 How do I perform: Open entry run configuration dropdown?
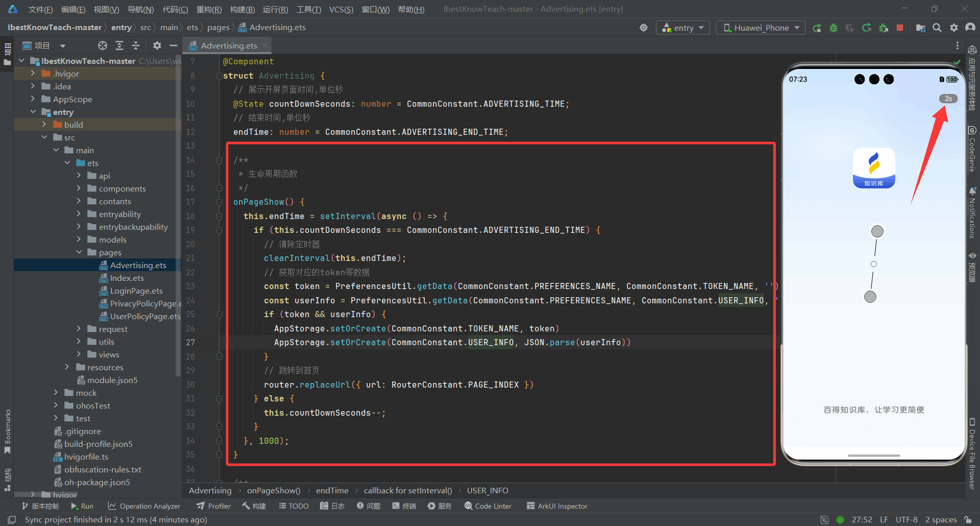point(683,28)
